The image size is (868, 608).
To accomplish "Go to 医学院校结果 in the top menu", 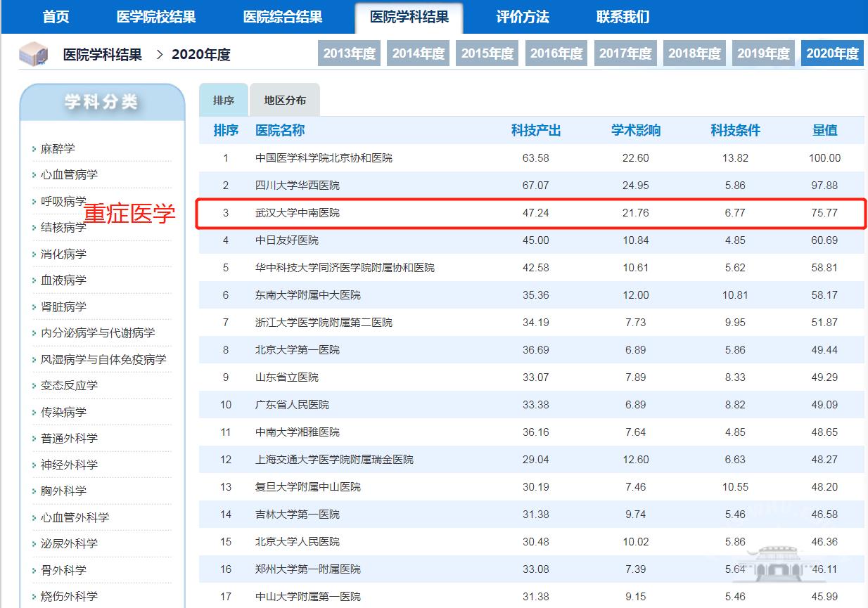I will coord(157,17).
